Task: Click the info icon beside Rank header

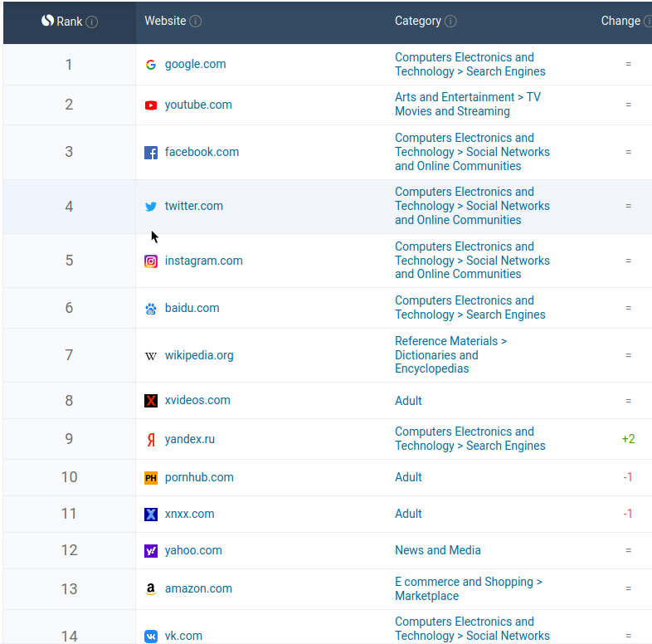Action: click(92, 22)
